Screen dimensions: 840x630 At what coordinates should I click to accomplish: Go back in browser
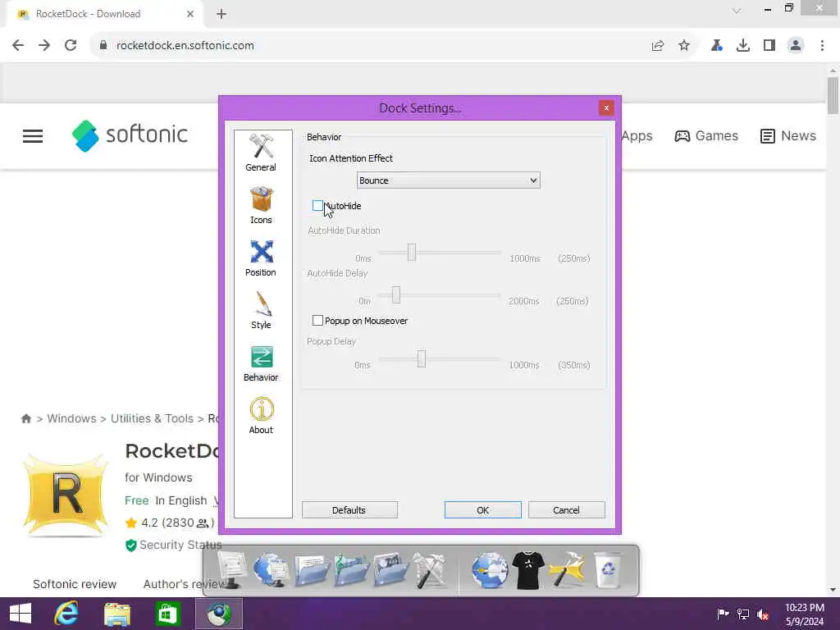pyautogui.click(x=18, y=46)
